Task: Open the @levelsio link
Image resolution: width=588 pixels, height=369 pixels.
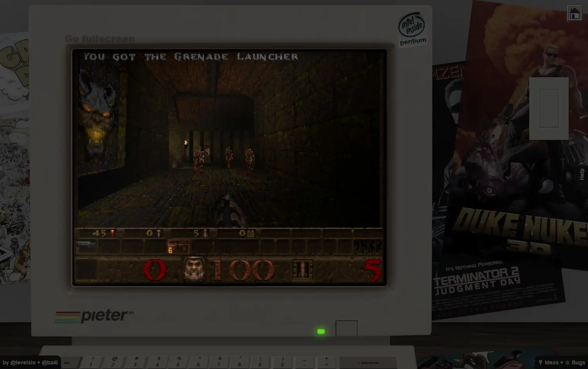Action: coord(24,362)
